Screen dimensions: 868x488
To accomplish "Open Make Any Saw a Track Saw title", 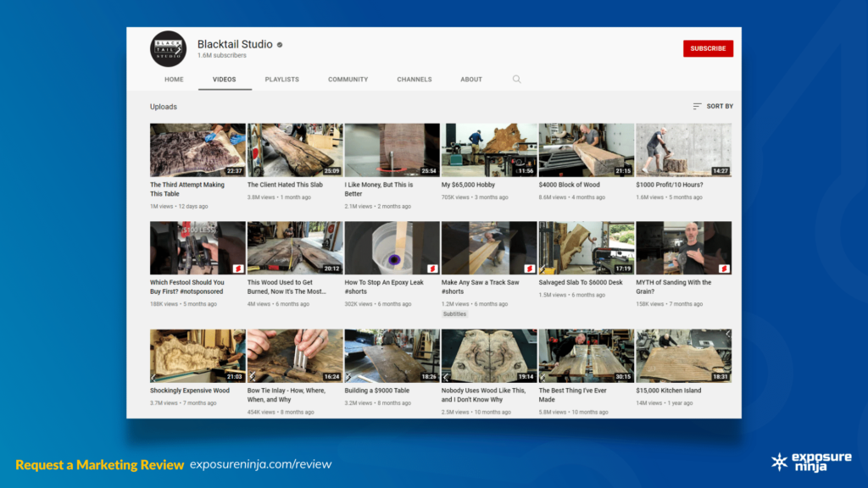I will point(480,286).
